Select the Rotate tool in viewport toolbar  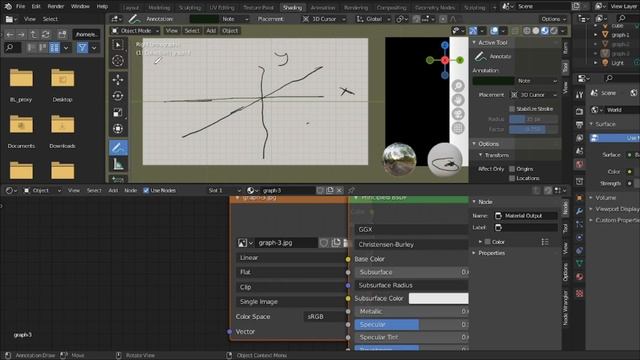point(118,96)
